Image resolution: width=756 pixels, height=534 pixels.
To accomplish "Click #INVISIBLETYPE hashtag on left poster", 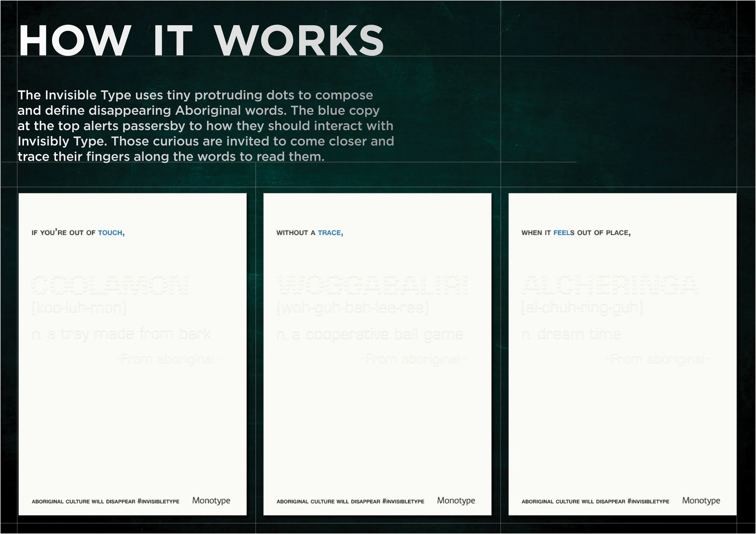I will [x=158, y=501].
